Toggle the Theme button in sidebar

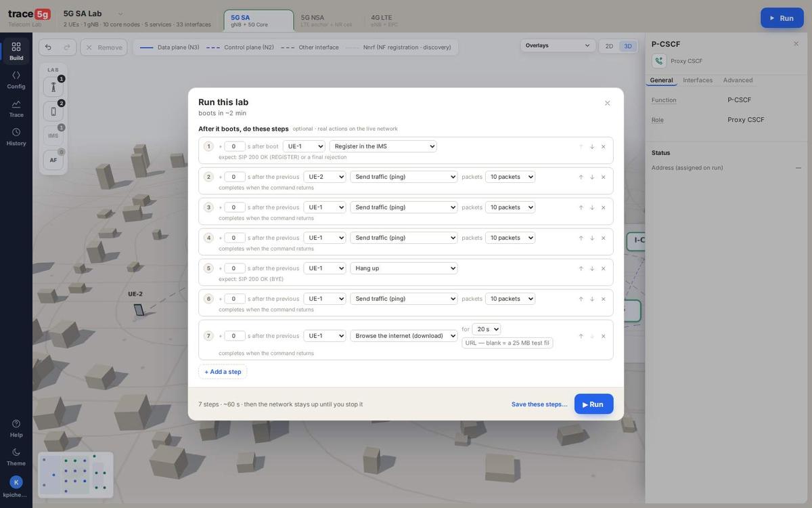[x=16, y=457]
